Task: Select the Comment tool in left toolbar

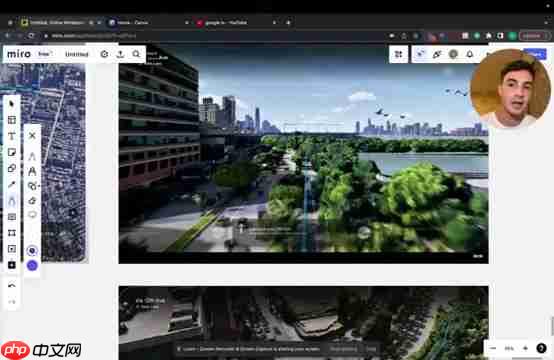Action: coord(12,217)
